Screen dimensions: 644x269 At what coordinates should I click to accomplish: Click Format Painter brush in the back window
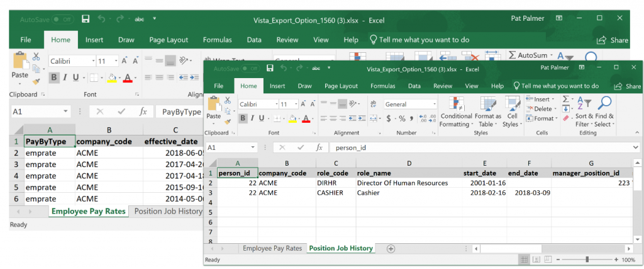tap(36, 81)
